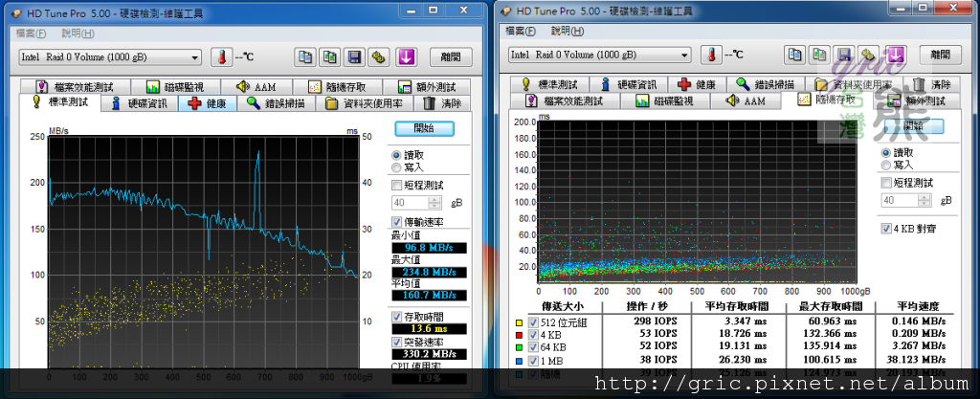Open the options tools icon in the left window

377,57
